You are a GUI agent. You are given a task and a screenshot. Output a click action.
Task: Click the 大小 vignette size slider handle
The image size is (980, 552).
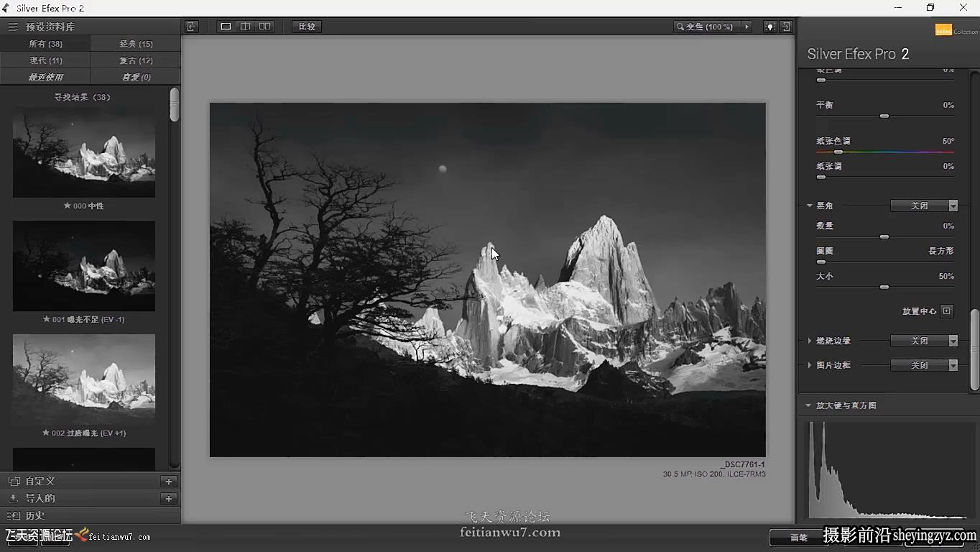(x=884, y=287)
